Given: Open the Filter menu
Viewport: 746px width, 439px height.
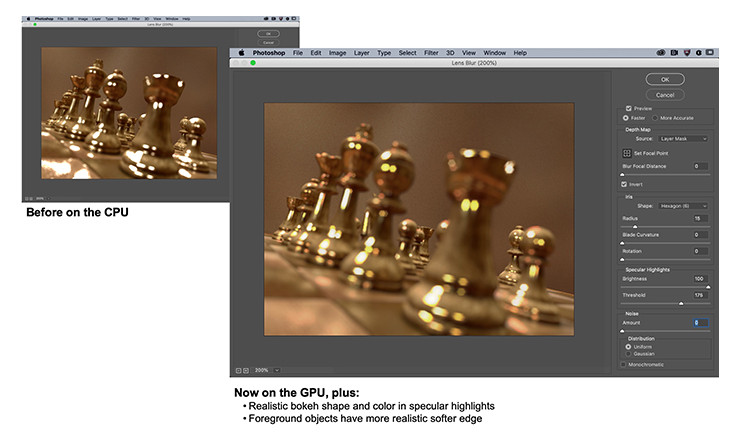Looking at the screenshot, I should click(431, 52).
